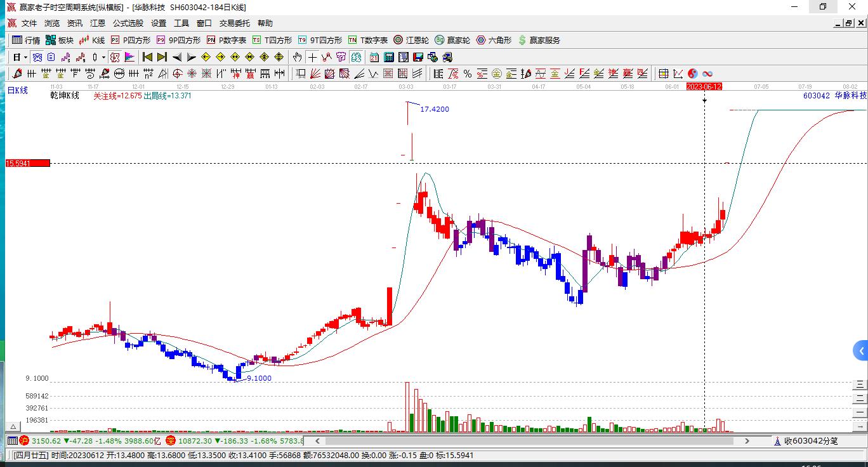
Task: Click the red-blue yin-yang icon
Action: 693,74
